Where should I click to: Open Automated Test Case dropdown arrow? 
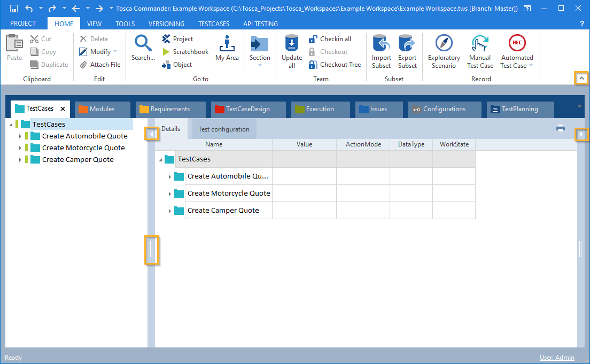(x=531, y=66)
